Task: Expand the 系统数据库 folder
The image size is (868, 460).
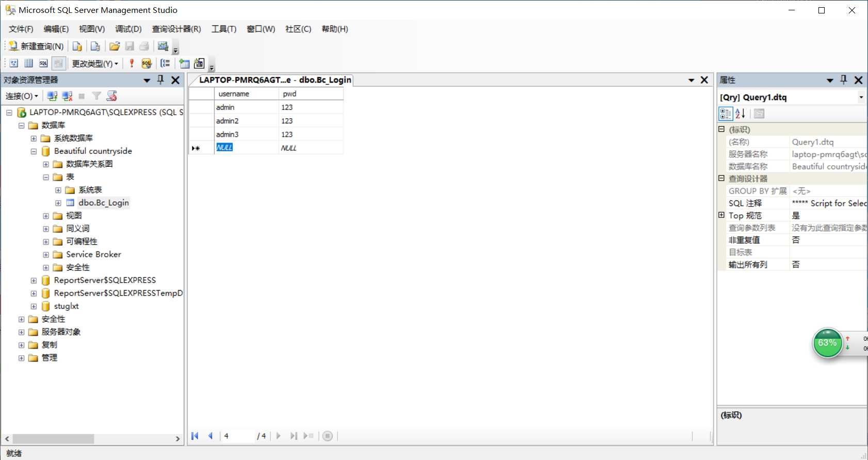Action: 34,138
